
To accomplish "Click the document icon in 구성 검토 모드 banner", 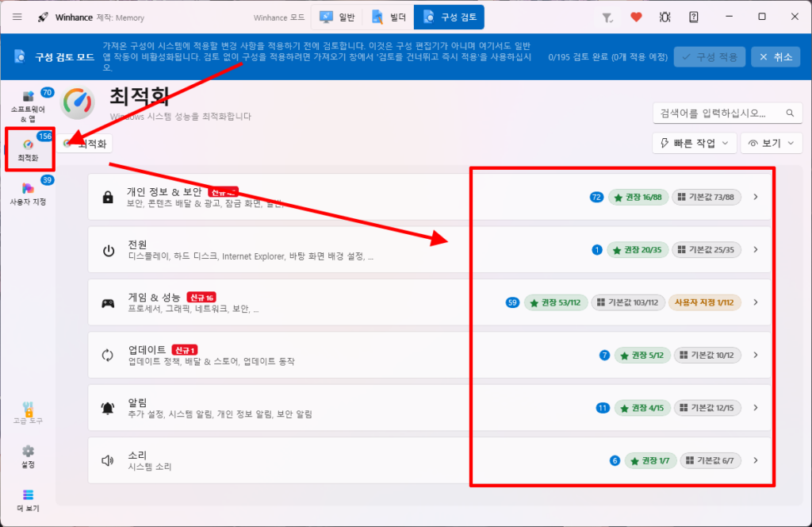I will (20, 56).
